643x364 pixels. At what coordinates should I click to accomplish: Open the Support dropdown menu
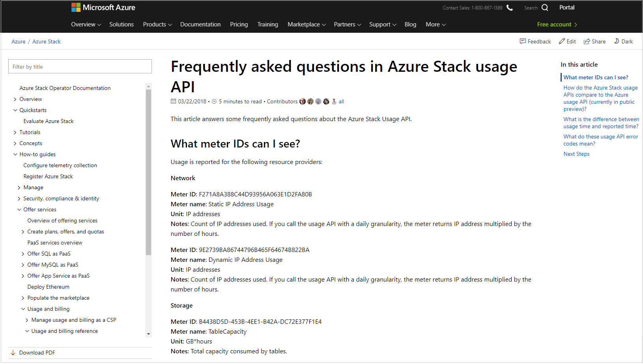point(383,24)
